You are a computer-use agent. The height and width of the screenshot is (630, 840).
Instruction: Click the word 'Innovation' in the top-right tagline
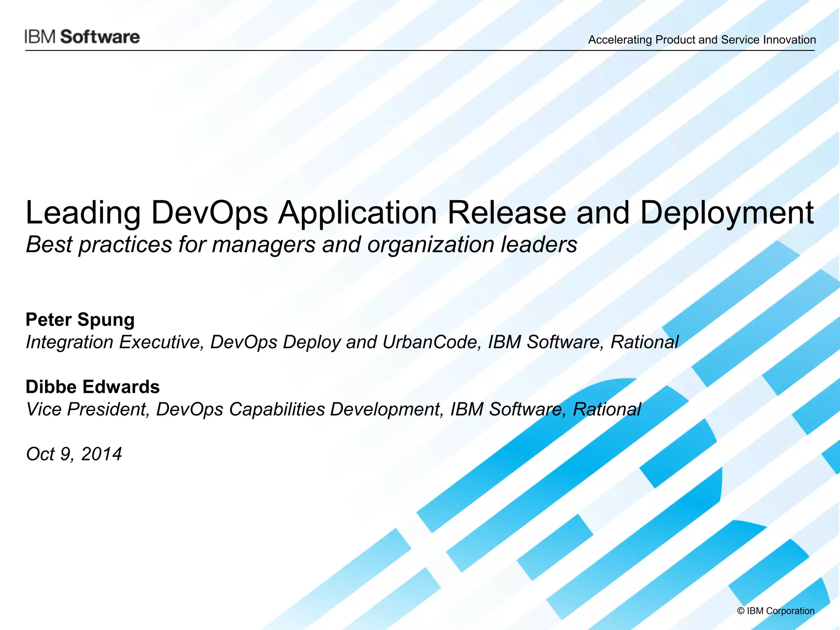(x=789, y=40)
